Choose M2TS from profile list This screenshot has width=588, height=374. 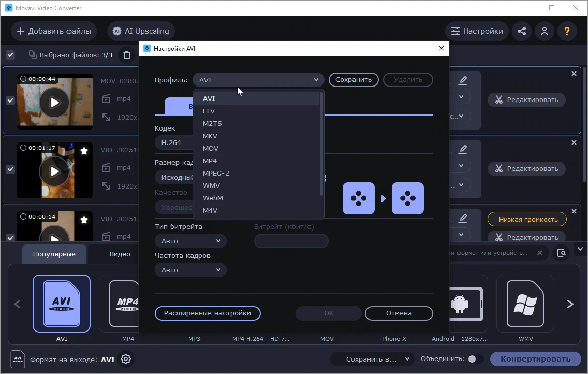[257, 123]
